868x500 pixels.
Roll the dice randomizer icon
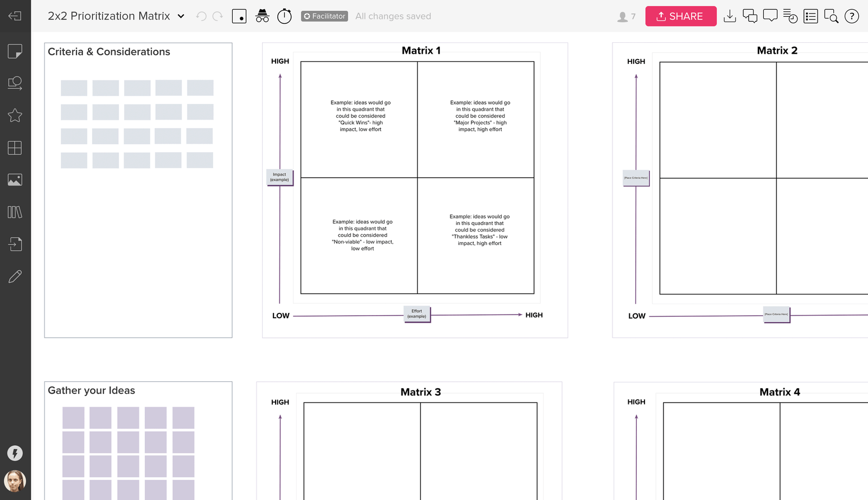[x=239, y=16]
